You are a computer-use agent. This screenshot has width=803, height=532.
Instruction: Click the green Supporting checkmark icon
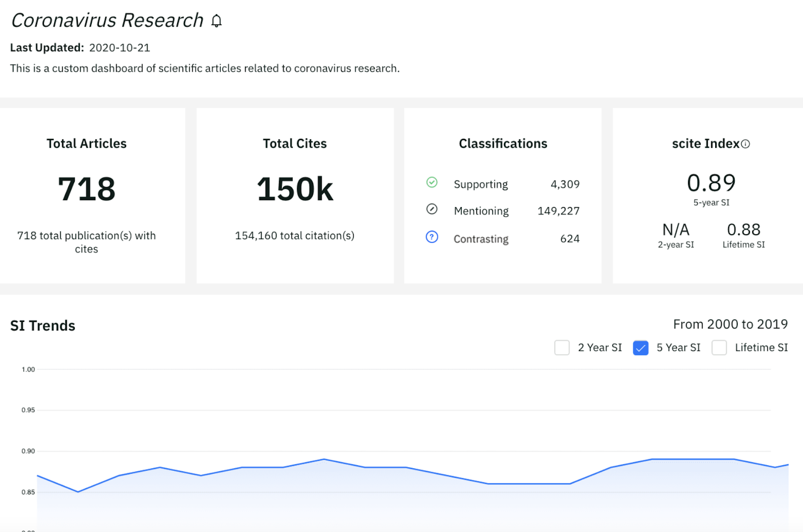432,183
